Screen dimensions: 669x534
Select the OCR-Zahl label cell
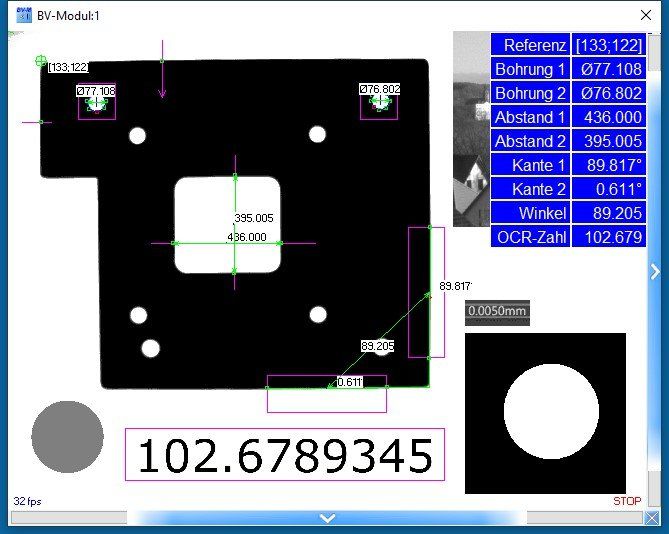(530, 236)
